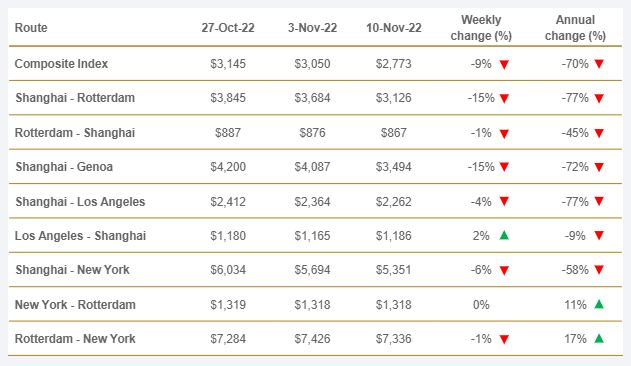Click the green up arrow in Los Angeles - Shanghai row

[x=504, y=235]
